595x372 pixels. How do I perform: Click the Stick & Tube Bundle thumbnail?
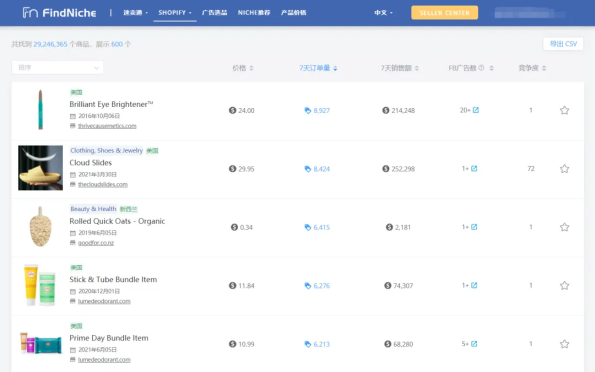coord(40,285)
